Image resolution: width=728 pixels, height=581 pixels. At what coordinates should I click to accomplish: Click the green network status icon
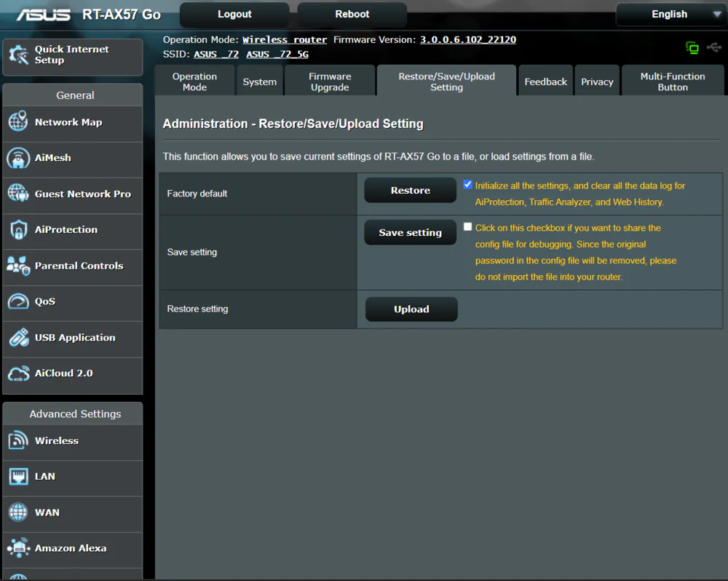(692, 47)
